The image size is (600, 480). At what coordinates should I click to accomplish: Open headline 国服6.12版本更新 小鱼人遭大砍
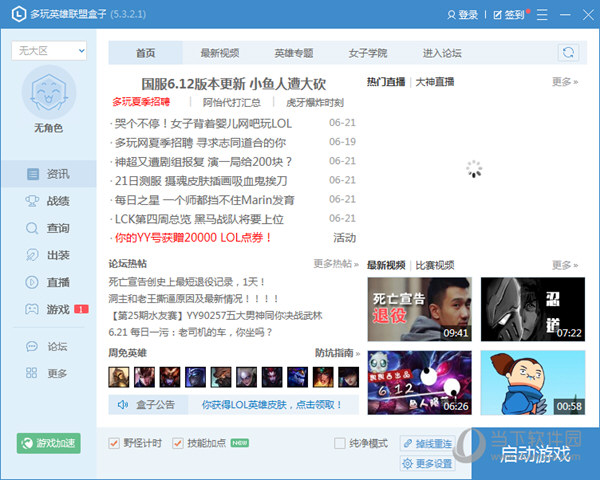233,84
